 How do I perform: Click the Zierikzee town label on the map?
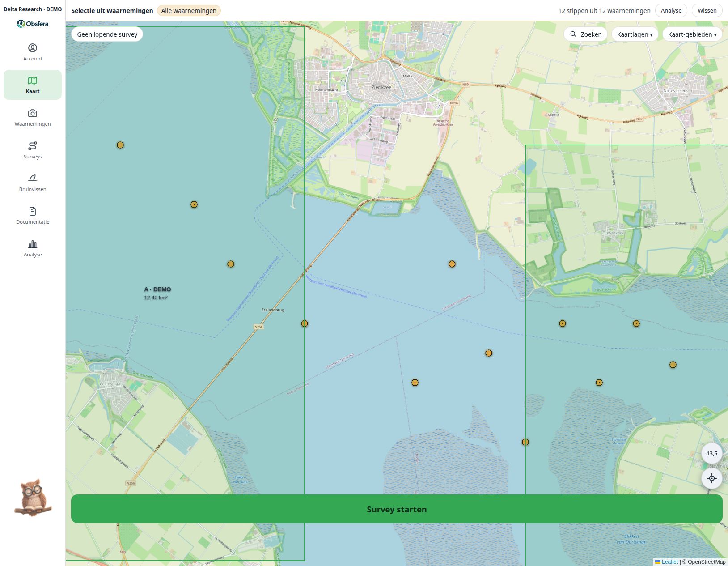pos(381,87)
